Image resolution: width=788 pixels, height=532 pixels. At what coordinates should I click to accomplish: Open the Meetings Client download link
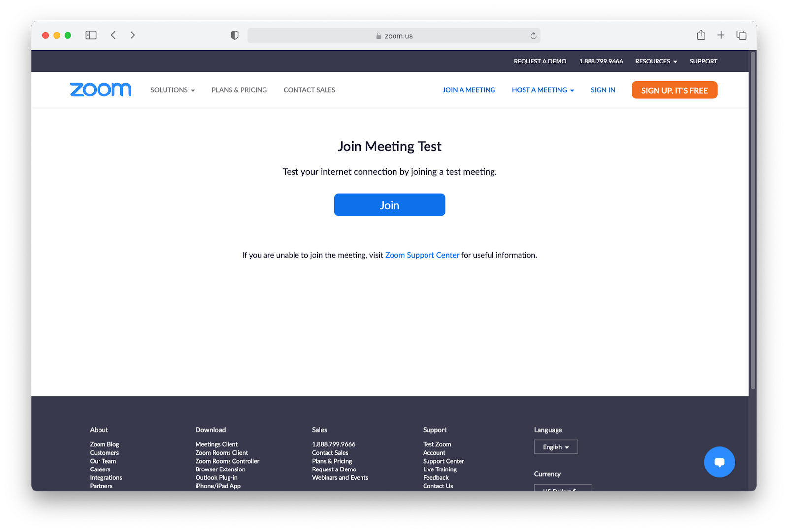(x=216, y=444)
